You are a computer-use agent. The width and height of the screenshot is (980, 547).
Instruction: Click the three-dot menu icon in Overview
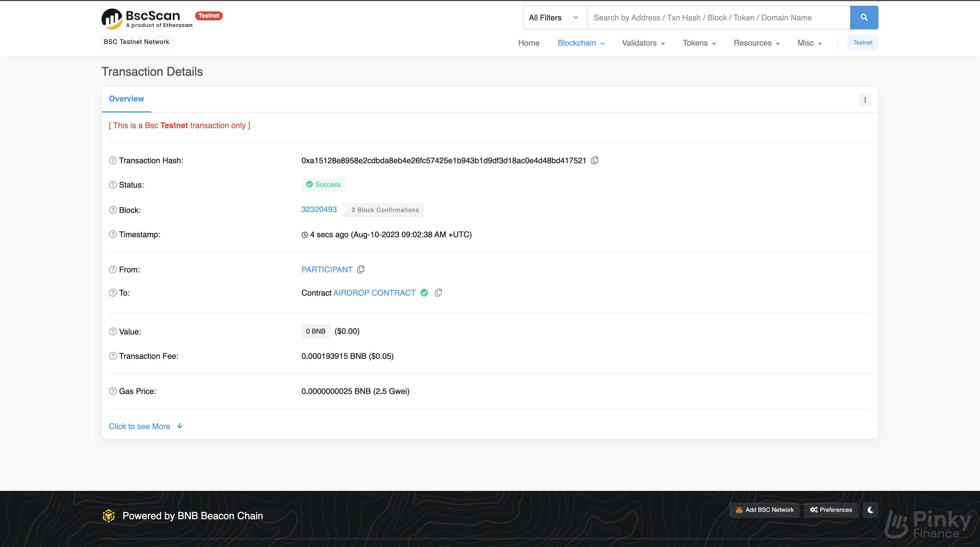coord(865,99)
